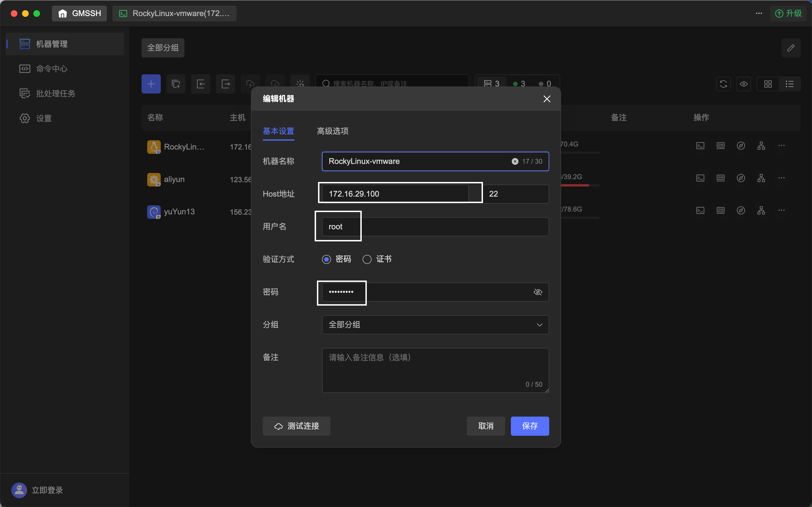Switch to 高级选项 tab
Image resolution: width=812 pixels, height=507 pixels.
click(332, 131)
